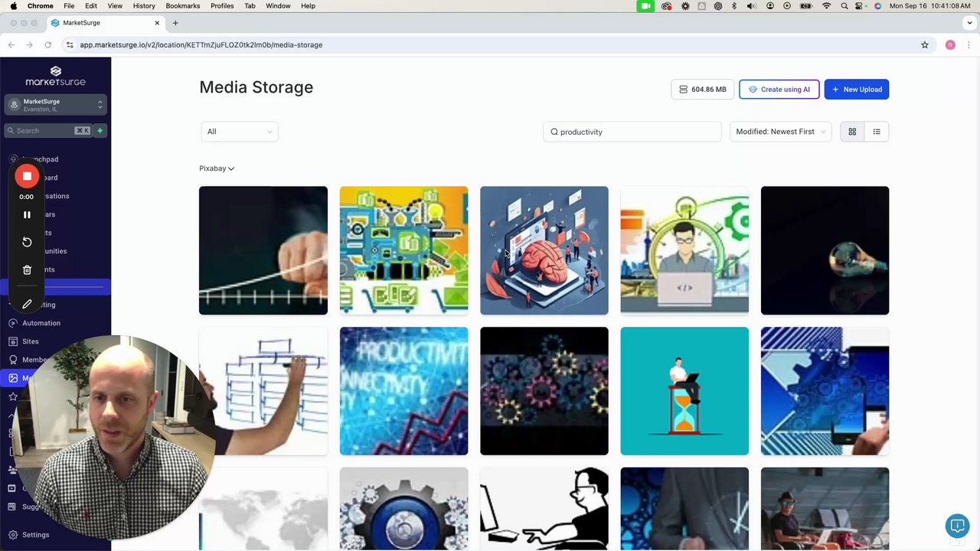Select the brain on laptop thumbnail

(544, 250)
